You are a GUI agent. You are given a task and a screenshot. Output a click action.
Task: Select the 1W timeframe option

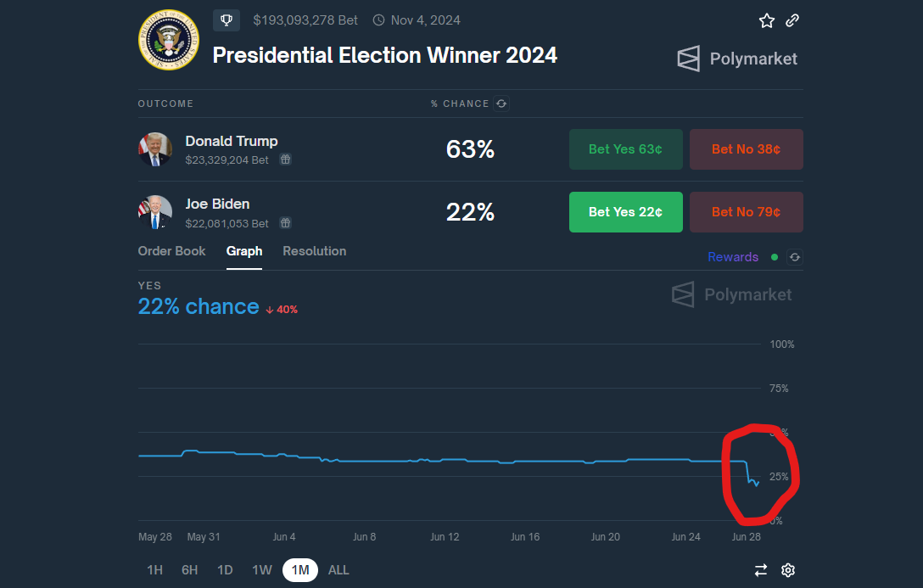(261, 570)
